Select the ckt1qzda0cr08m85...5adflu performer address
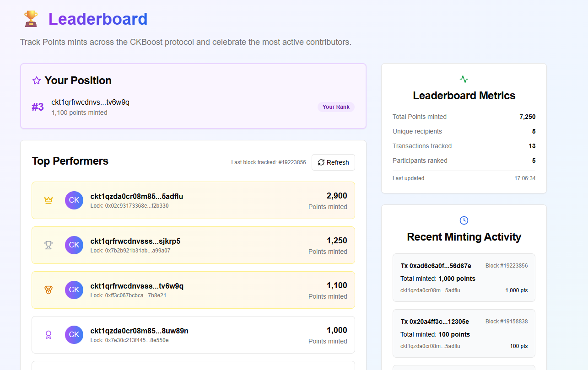This screenshot has height=370, width=588. coord(137,196)
